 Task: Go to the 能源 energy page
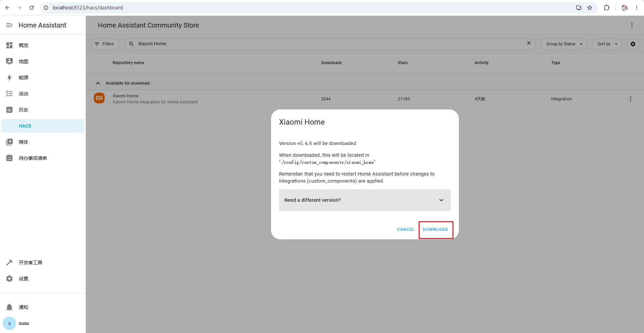23,78
